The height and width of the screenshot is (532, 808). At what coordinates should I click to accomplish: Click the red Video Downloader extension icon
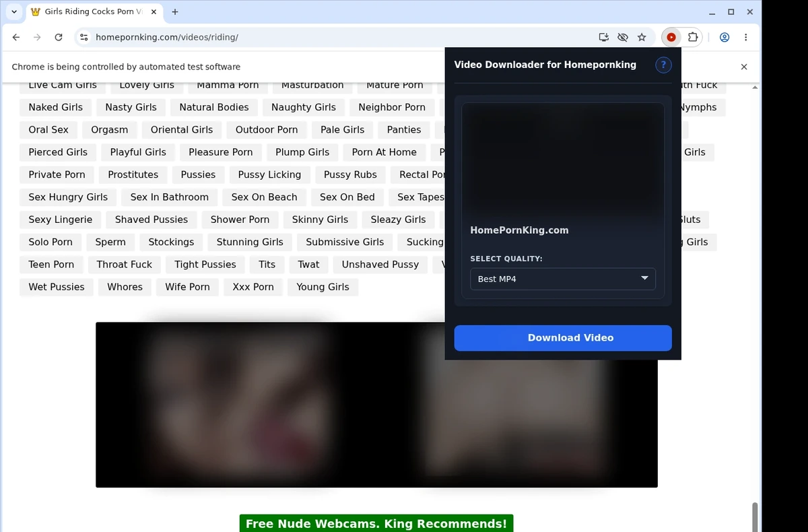671,37
